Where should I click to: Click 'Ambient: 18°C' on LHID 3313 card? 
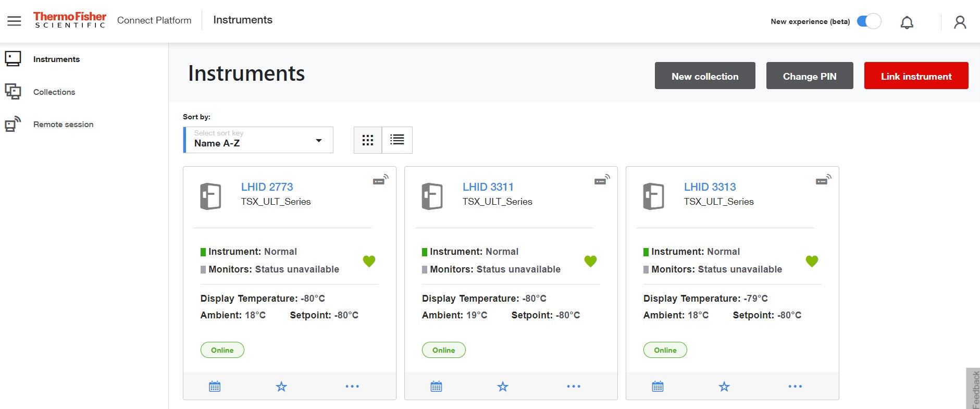click(676, 315)
